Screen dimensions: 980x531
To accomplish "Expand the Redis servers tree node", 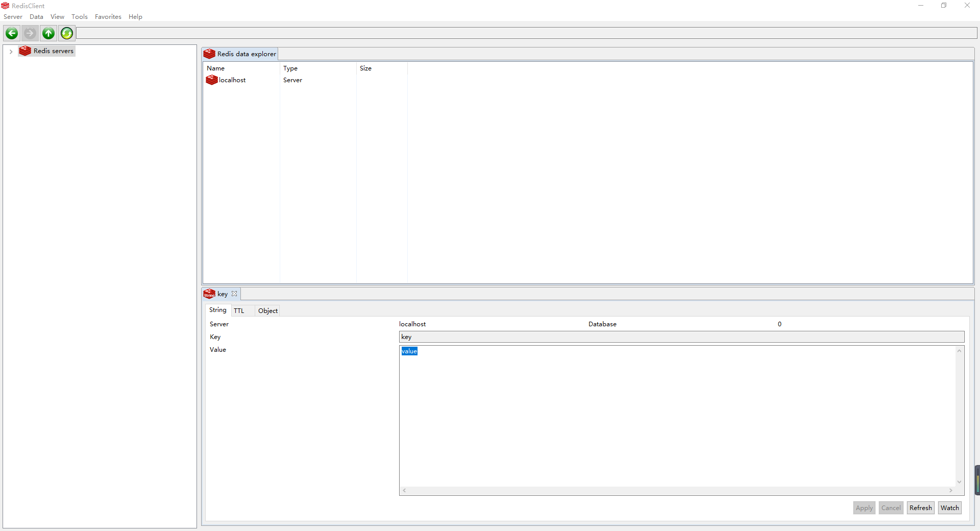I will point(11,52).
